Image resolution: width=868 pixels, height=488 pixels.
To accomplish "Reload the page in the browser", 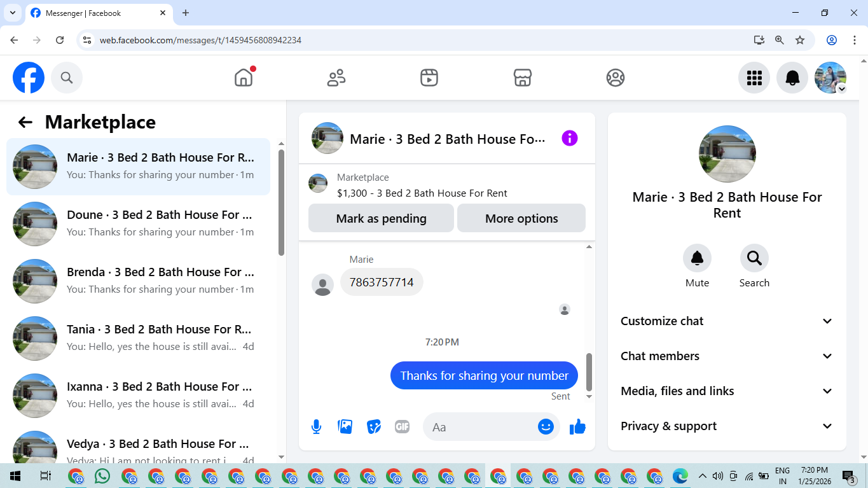I will tap(60, 40).
